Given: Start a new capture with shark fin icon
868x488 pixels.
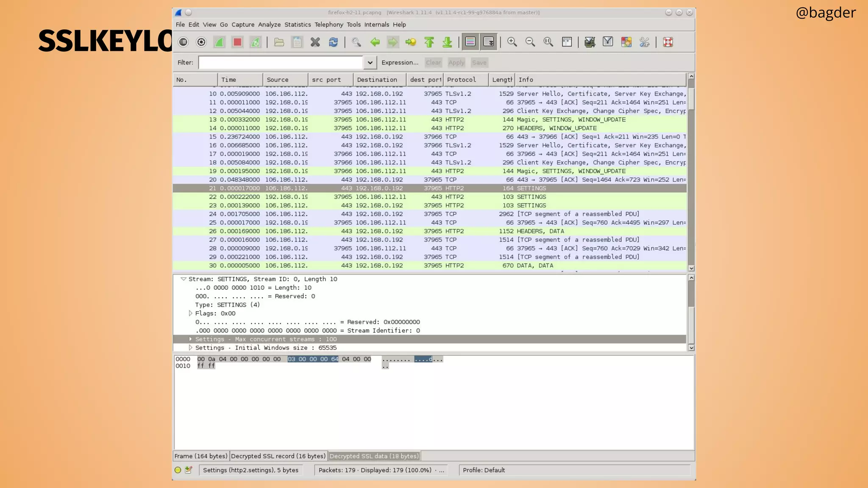Looking at the screenshot, I should click(219, 42).
